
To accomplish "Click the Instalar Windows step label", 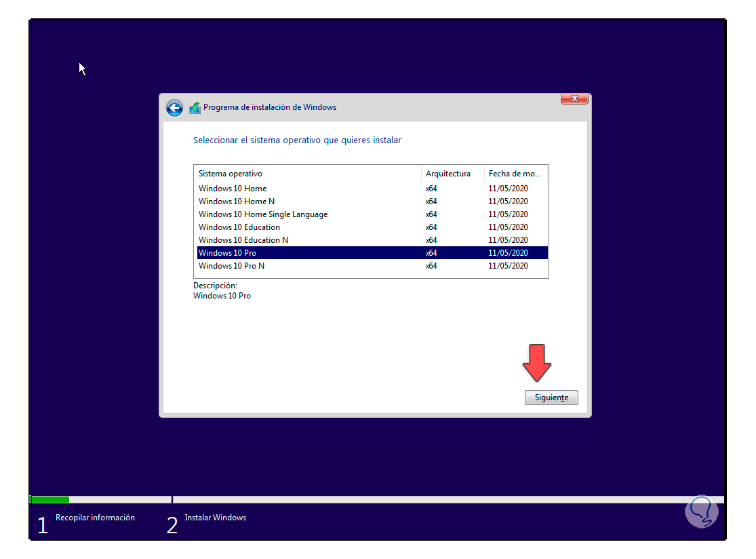I will tap(216, 518).
